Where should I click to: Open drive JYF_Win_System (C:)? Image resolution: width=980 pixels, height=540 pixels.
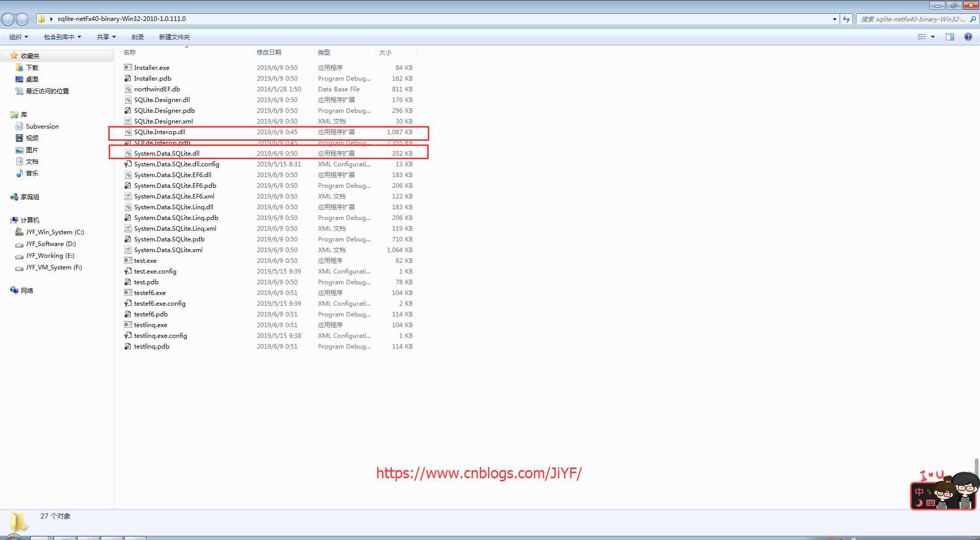55,232
